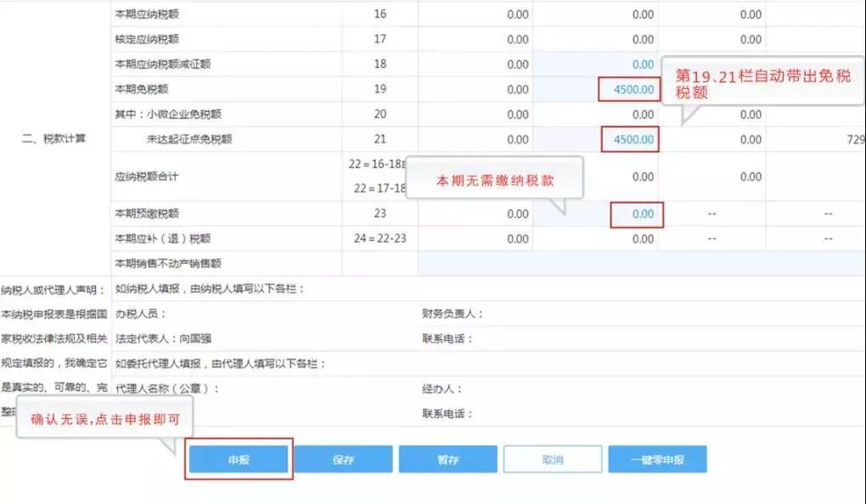Image resolution: width=866 pixels, height=504 pixels.
Task: Select the 应纳税额合计 row label
Action: 147,176
